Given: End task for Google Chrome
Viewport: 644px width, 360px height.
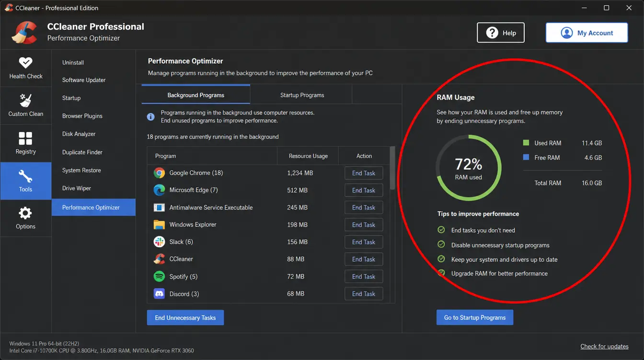Looking at the screenshot, I should [x=364, y=173].
